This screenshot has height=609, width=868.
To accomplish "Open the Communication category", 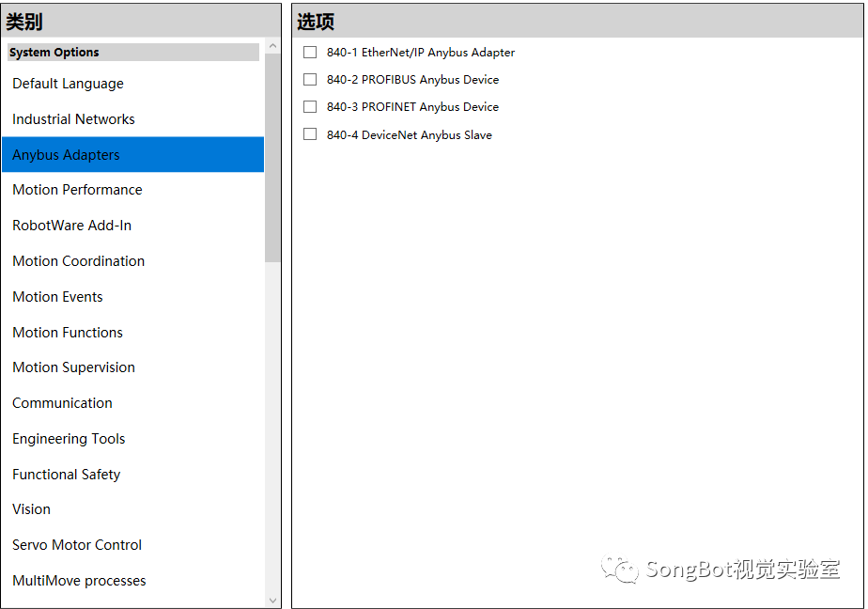I will 132,403.
